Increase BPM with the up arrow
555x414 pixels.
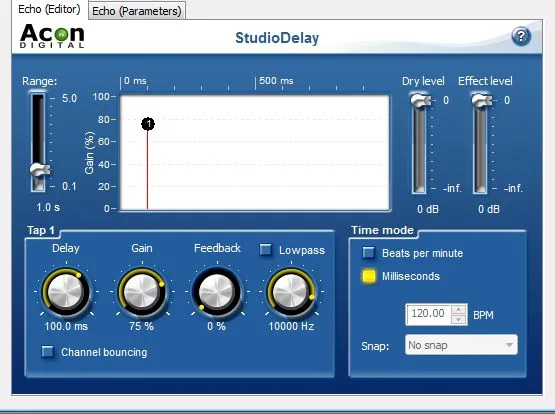tap(459, 310)
